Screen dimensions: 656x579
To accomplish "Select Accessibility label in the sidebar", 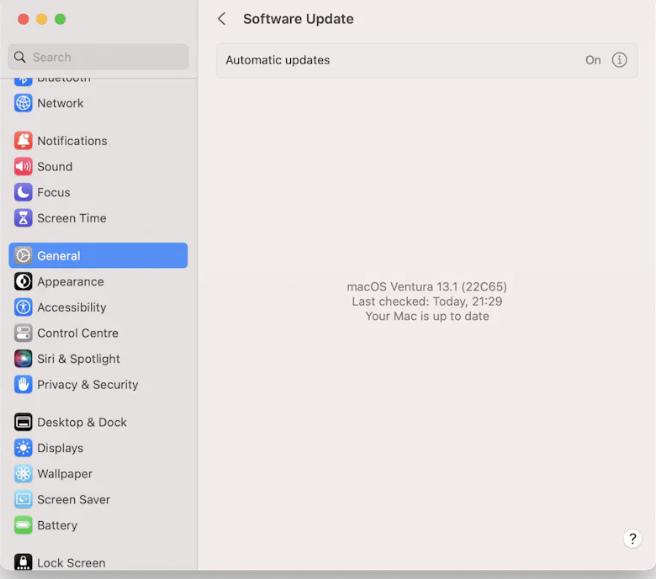I will click(72, 307).
